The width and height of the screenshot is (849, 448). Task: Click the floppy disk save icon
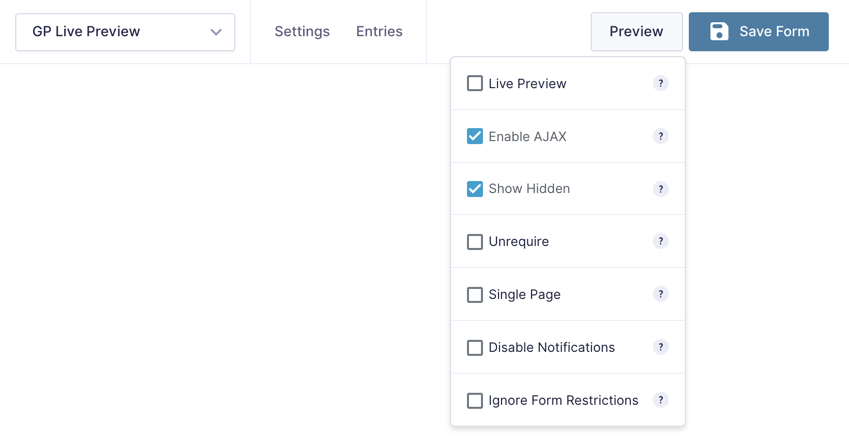[719, 31]
